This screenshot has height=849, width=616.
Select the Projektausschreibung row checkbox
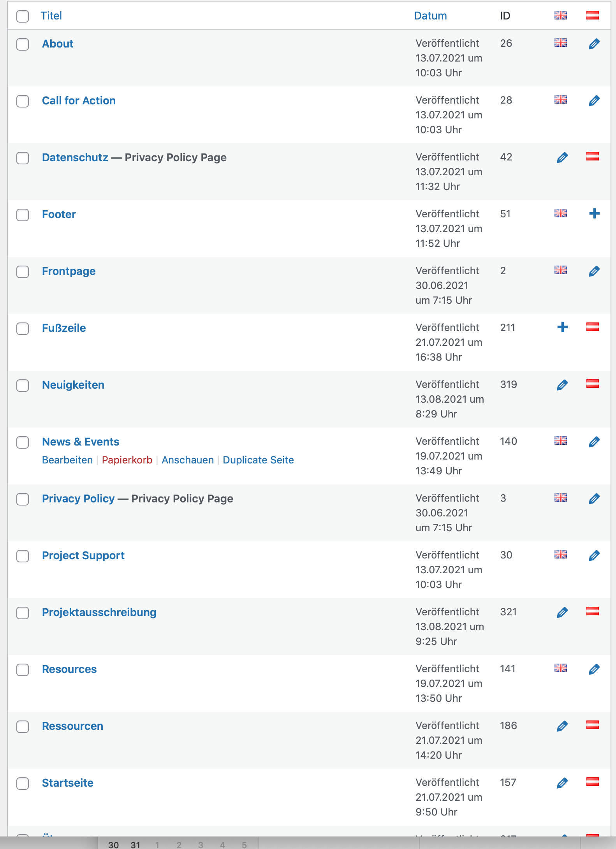pos(23,613)
